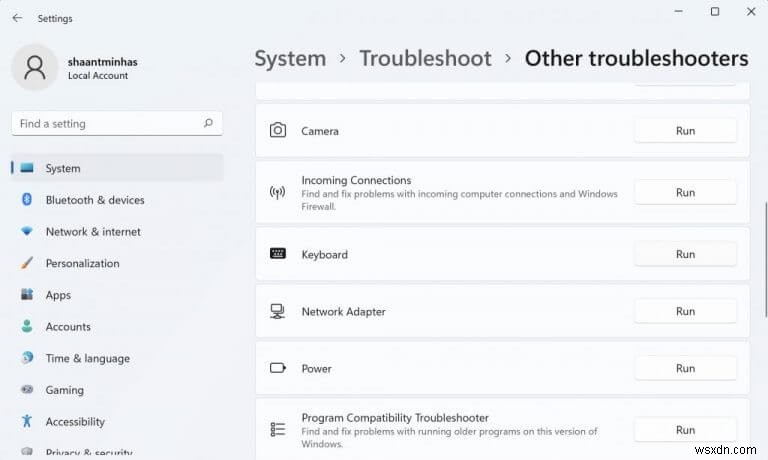This screenshot has width=768, height=460.
Task: Click the Gaming controller icon
Action: tap(27, 390)
